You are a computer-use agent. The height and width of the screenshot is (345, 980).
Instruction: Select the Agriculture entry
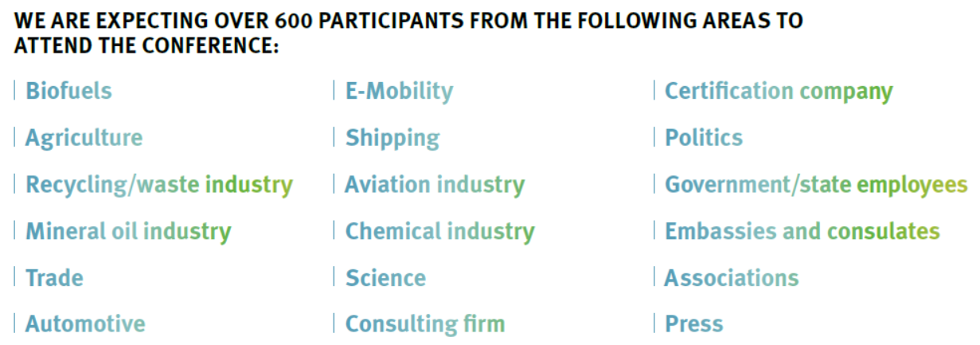tap(84, 138)
